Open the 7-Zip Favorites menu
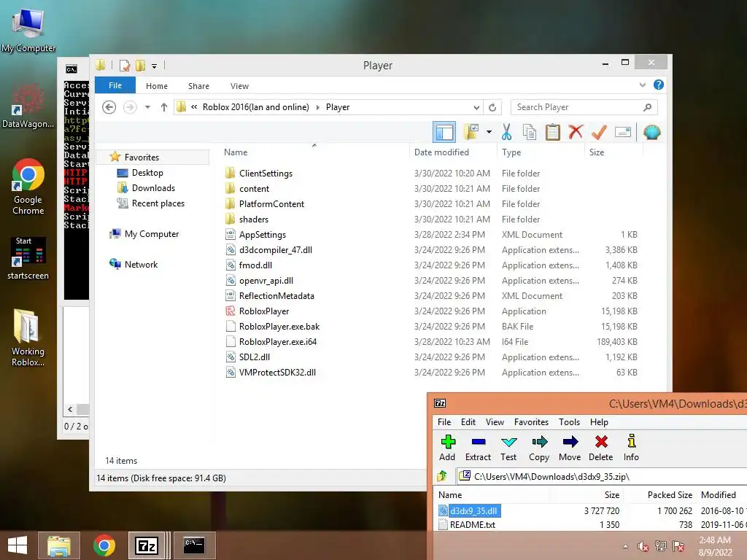Screen dimensions: 747x560 531,422
